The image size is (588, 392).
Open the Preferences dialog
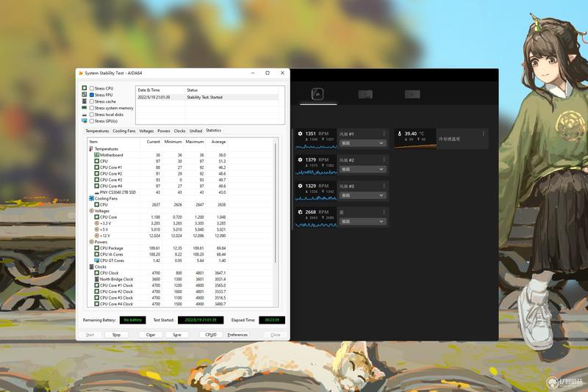click(237, 335)
